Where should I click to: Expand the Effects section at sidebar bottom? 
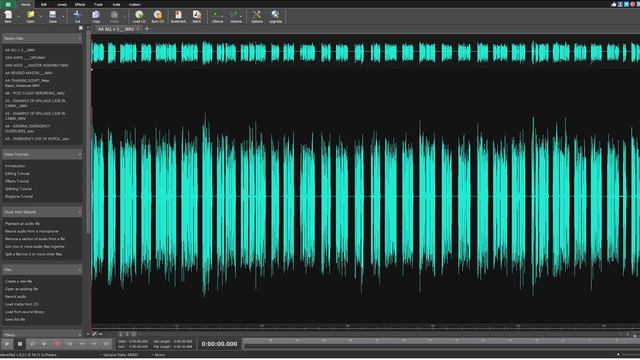80,335
